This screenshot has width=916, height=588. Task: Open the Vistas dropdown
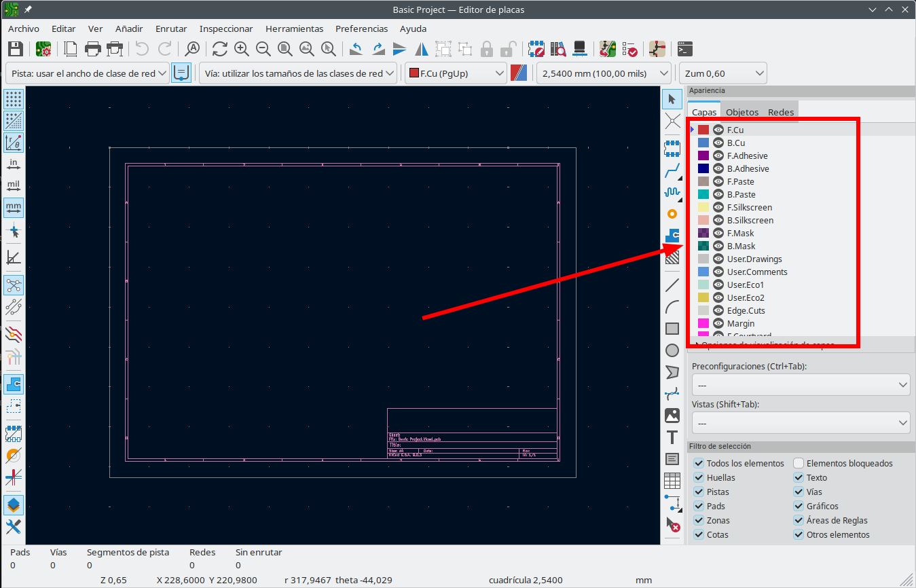coord(800,422)
